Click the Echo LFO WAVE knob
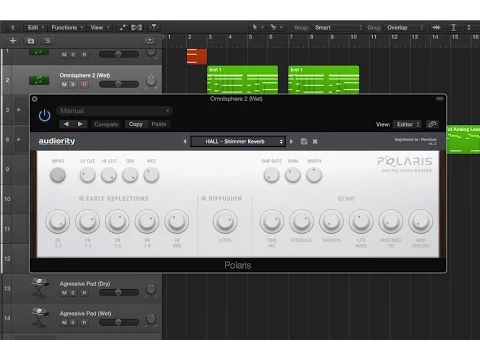The height and width of the screenshot is (360, 480). coord(361,221)
